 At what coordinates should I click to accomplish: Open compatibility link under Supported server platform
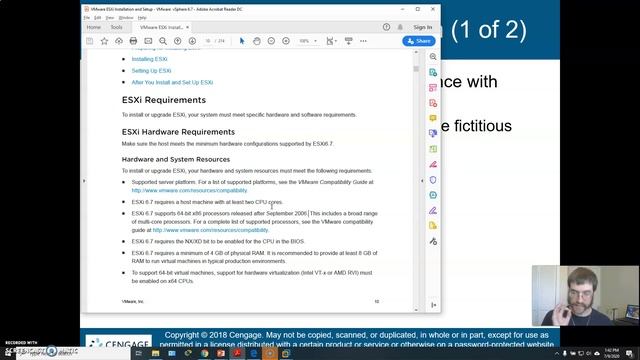click(x=189, y=191)
